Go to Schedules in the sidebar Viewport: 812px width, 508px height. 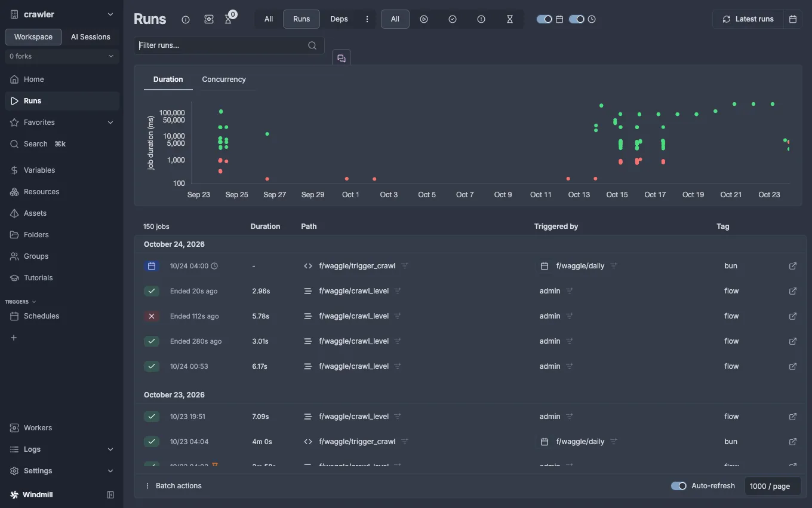click(x=62, y=316)
